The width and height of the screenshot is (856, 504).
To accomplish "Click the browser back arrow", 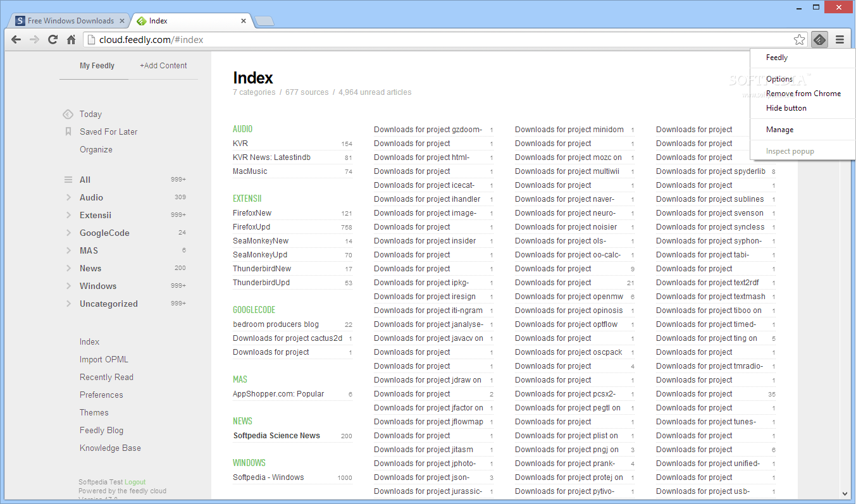I will 16,39.
